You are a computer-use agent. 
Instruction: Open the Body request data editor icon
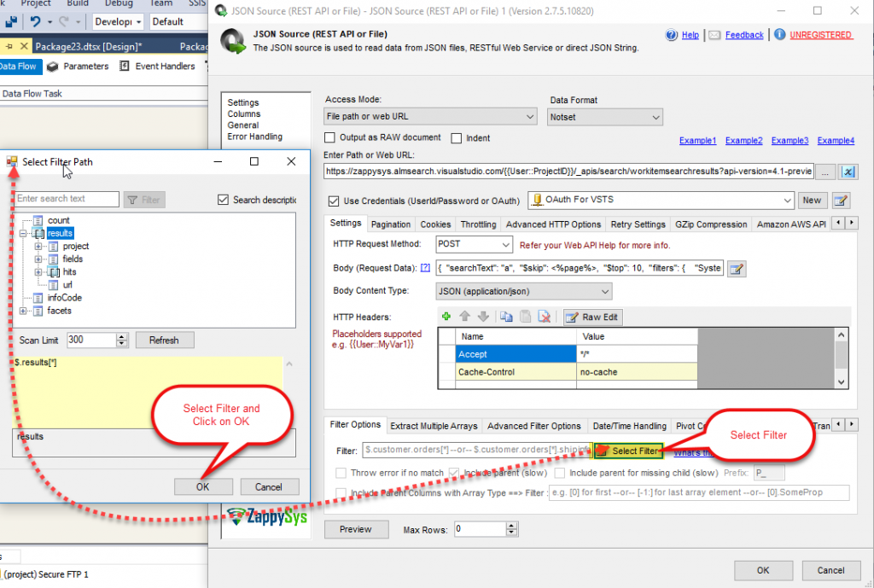point(737,269)
